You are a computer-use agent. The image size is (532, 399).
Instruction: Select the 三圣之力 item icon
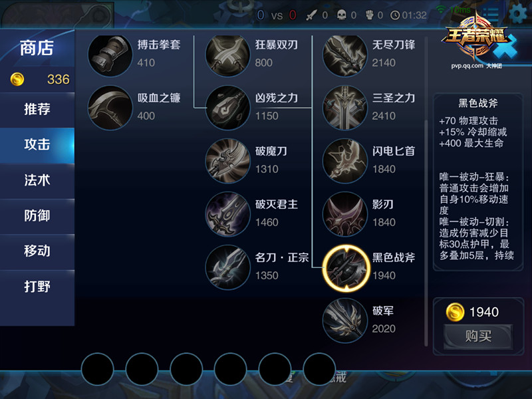click(345, 108)
